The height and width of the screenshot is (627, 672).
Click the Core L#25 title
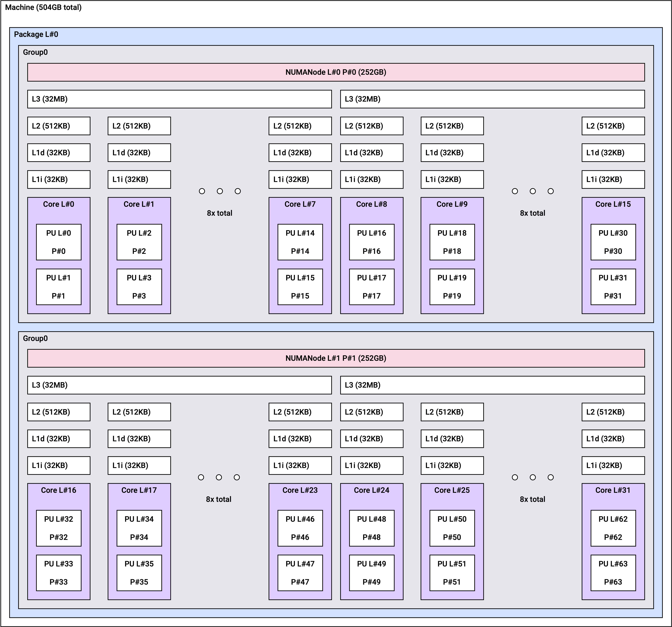(x=452, y=490)
